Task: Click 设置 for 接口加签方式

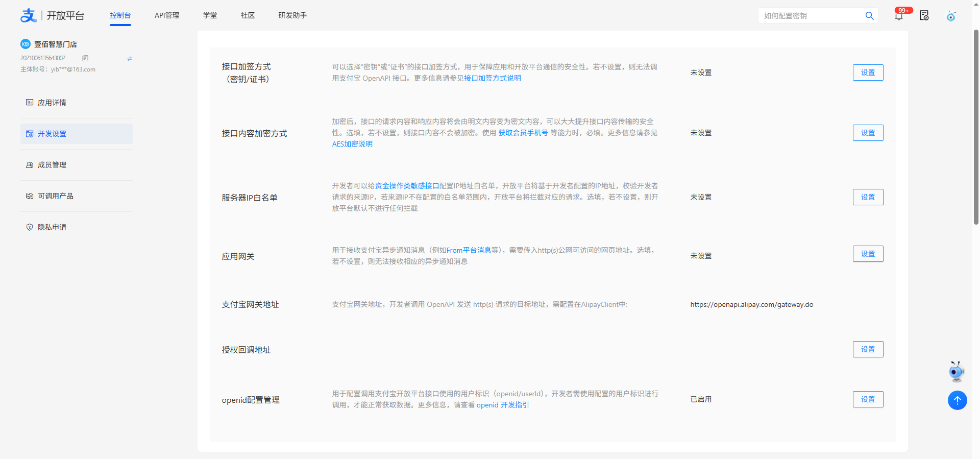Action: 868,73
